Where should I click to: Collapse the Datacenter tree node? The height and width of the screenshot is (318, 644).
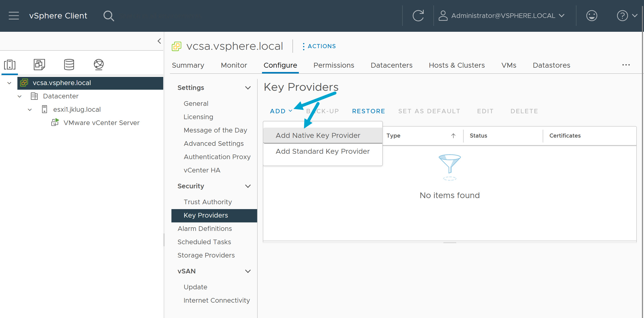tap(19, 96)
